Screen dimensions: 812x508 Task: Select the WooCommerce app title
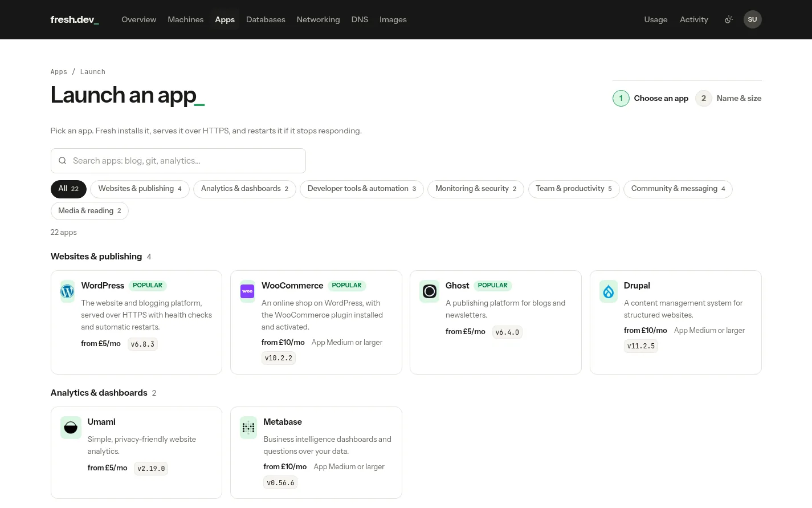pyautogui.click(x=292, y=286)
